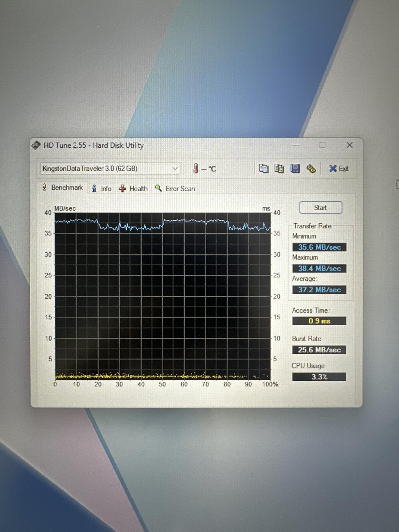399x532 pixels.
Task: Click the copy info to clipboard icon
Action: [x=264, y=169]
